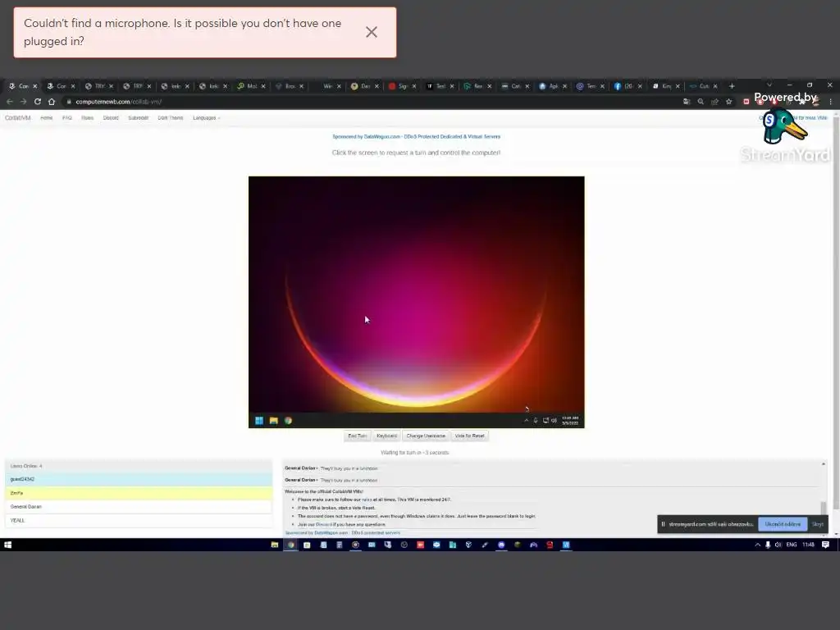Screen dimensions: 840x630
Task: Click the stop sharing blue button
Action: coord(783,524)
